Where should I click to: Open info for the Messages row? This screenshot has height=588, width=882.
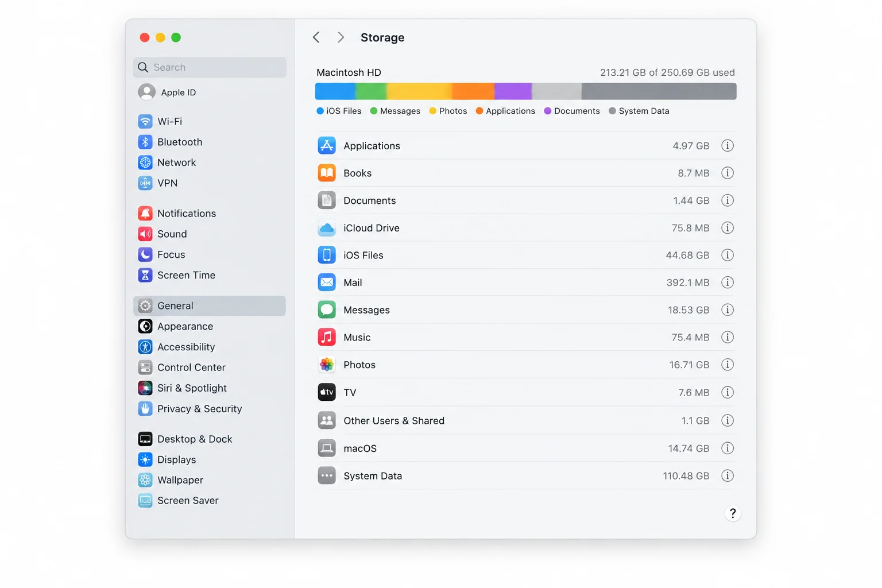[x=728, y=310]
